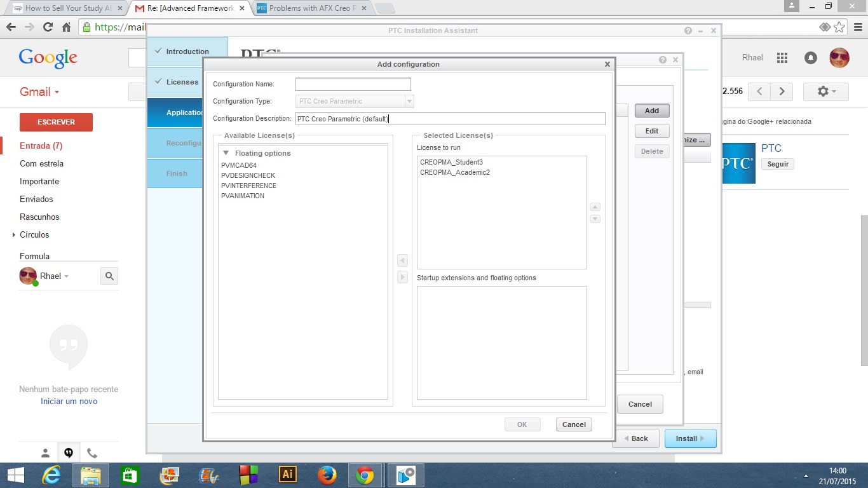
Task: Click the add license right arrow
Action: pos(402,277)
